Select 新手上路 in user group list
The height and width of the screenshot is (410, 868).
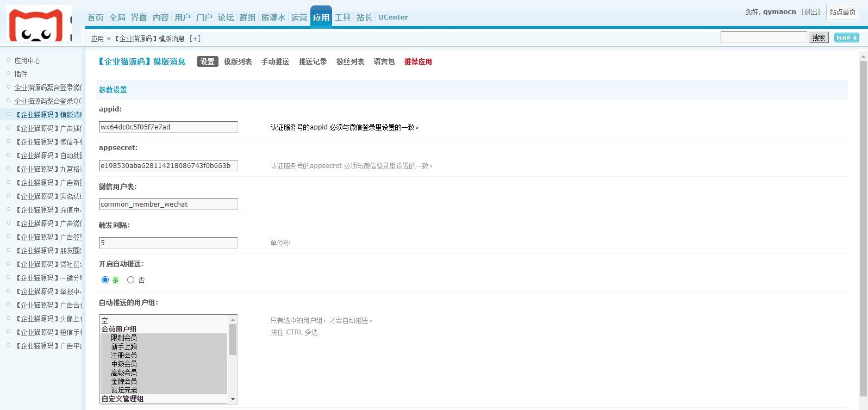[164, 346]
